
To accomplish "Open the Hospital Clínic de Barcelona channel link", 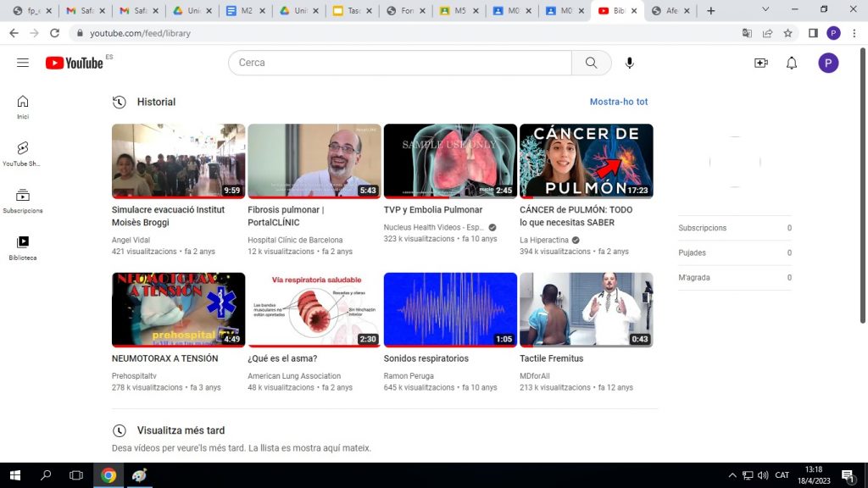I will pyautogui.click(x=295, y=240).
